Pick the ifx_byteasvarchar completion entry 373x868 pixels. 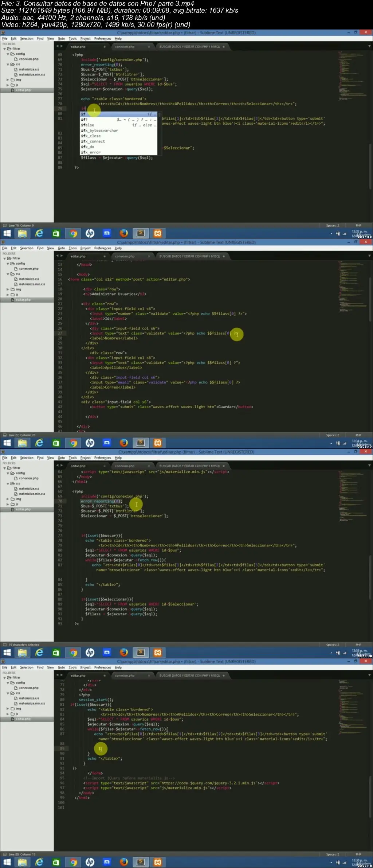pos(118,131)
